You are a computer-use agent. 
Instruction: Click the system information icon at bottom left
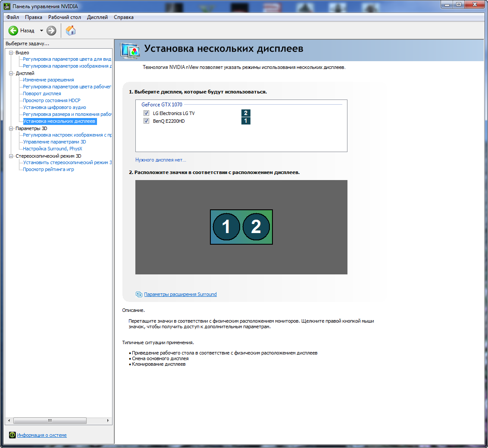click(12, 435)
